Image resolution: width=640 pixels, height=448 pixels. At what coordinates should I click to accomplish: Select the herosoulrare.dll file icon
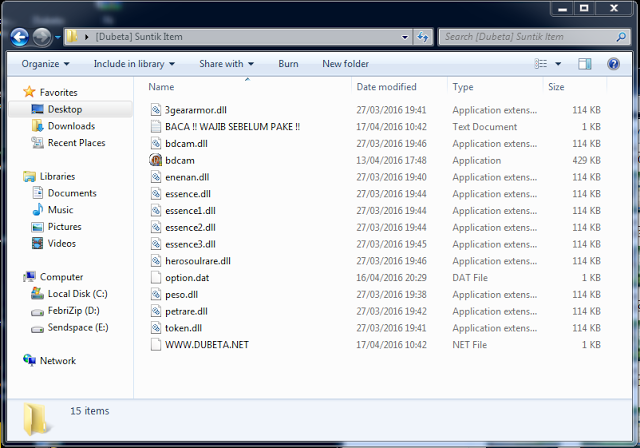click(156, 261)
